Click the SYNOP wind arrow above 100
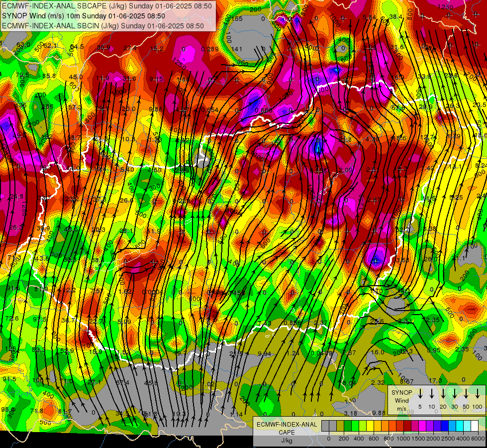487x448 pixels. click(478, 393)
